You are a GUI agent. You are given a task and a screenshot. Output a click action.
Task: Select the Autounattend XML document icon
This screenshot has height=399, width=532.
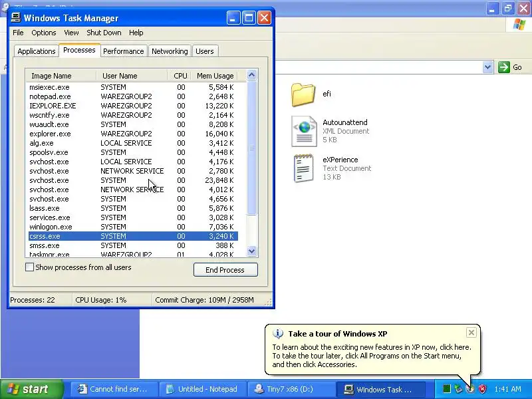tap(304, 131)
